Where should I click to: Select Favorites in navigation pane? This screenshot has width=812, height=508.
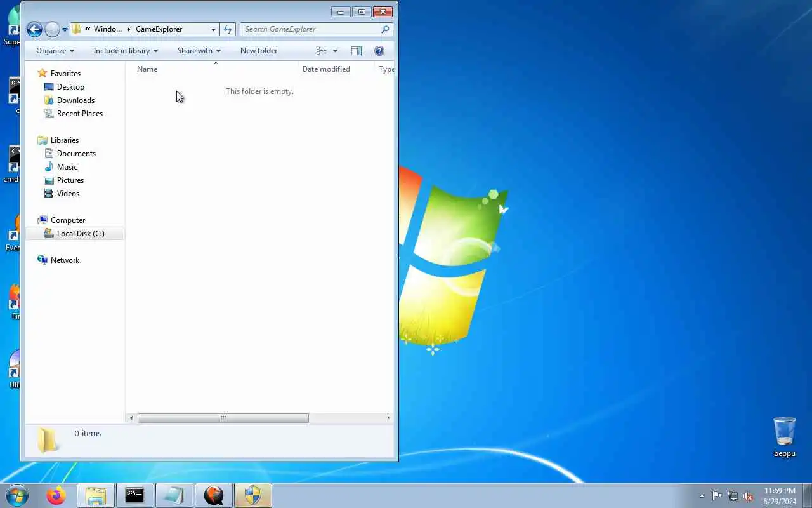(65, 74)
